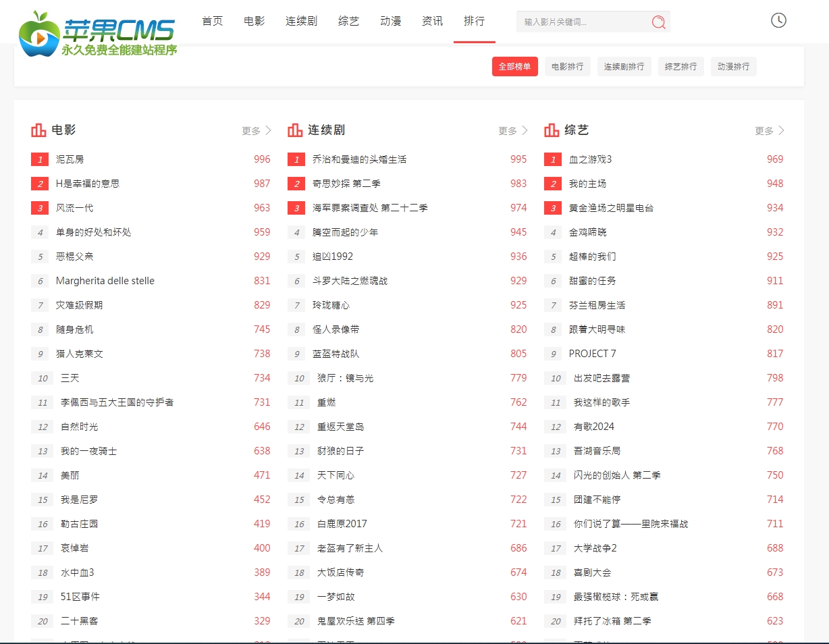Open the 电影 nav menu item
This screenshot has width=829, height=644.
(254, 21)
